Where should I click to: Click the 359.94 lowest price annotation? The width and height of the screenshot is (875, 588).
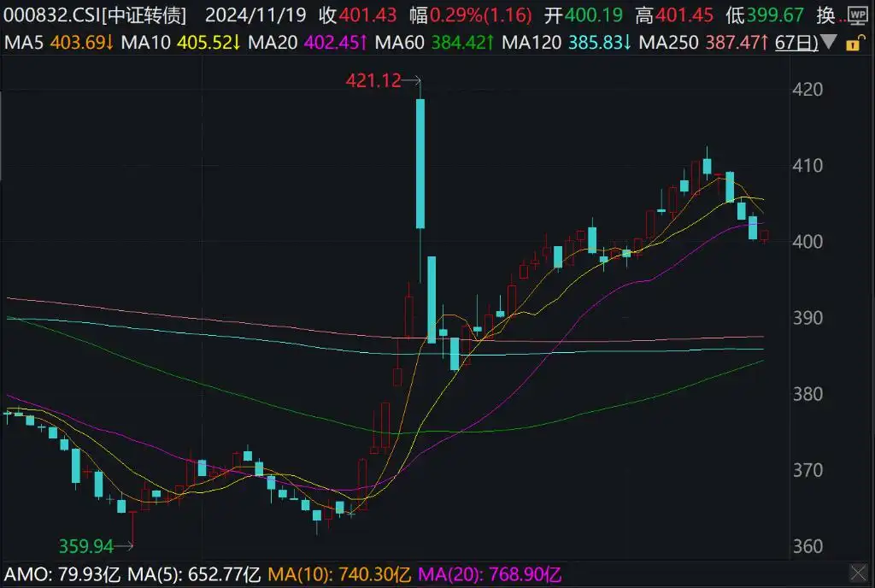coord(86,545)
